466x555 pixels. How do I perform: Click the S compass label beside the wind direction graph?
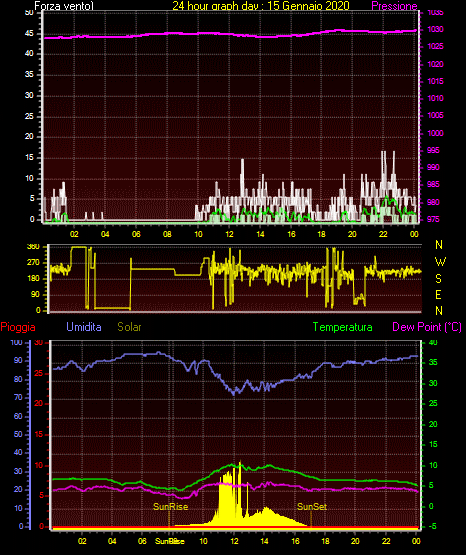438,279
